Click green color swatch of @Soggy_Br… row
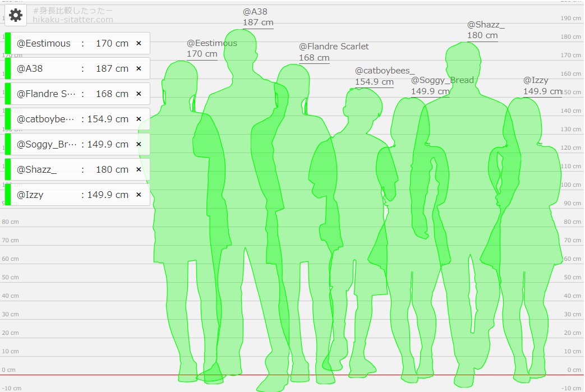Viewport: 585px width, 392px height. click(8, 144)
